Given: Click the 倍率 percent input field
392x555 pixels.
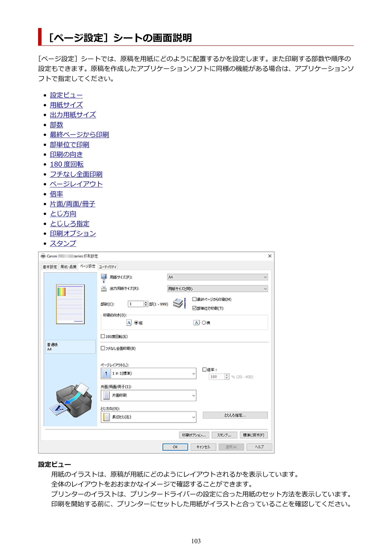Looking at the screenshot, I should tap(217, 377).
